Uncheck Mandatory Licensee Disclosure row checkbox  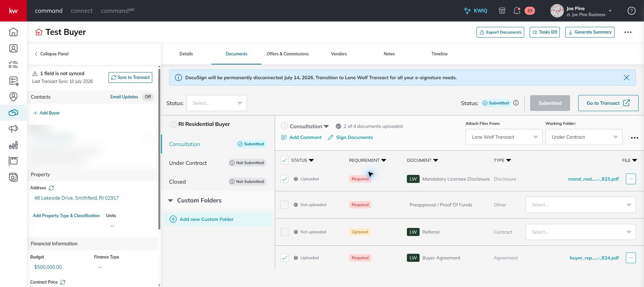click(284, 179)
